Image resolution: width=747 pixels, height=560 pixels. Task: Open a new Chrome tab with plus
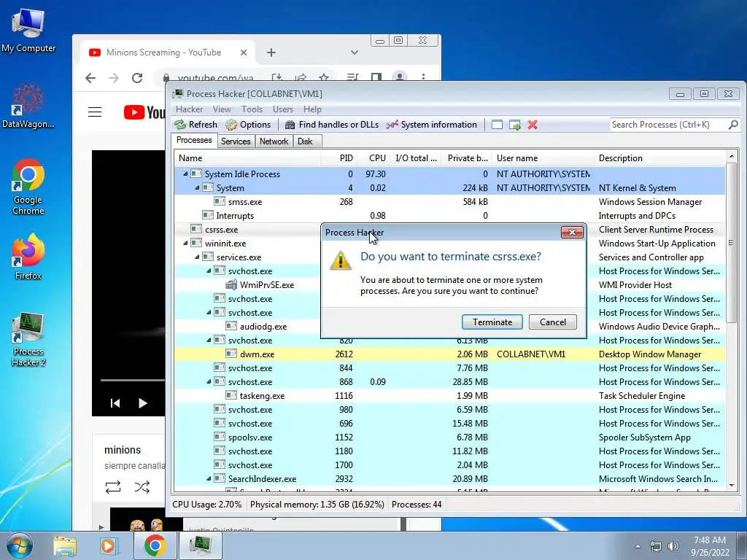pos(271,52)
